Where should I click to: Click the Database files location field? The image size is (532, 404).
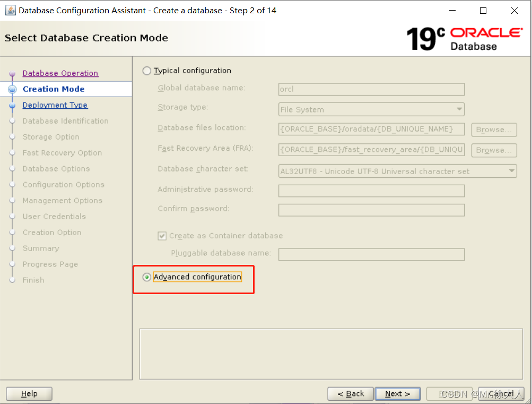[371, 130]
